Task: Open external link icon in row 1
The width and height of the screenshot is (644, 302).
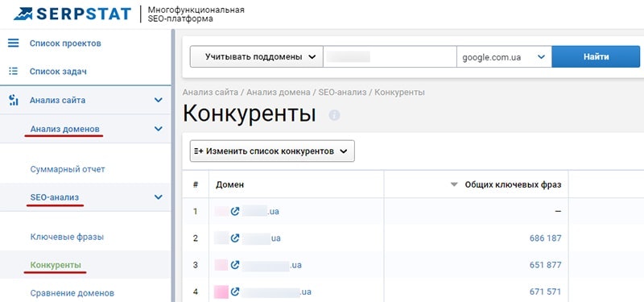Action: point(235,211)
